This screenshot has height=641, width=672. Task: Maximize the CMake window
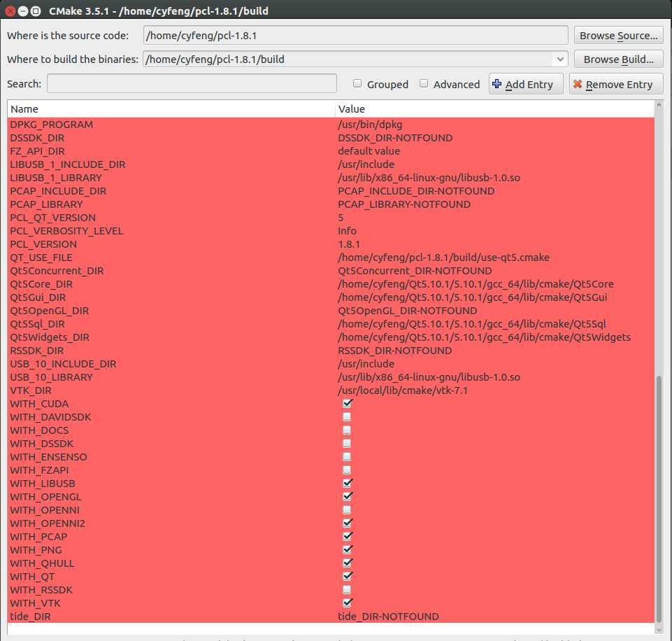[36, 11]
